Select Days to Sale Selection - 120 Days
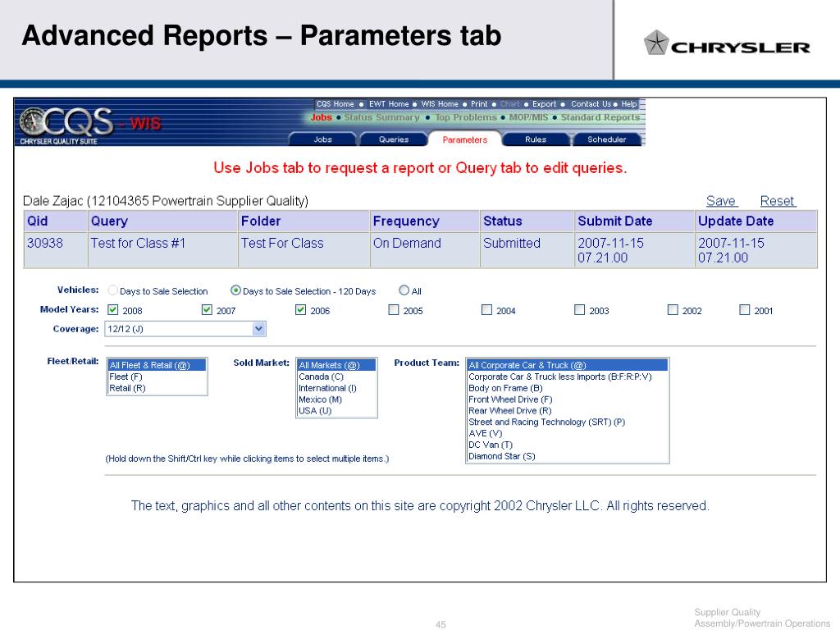Viewport: 840px width, 630px height. click(235, 290)
